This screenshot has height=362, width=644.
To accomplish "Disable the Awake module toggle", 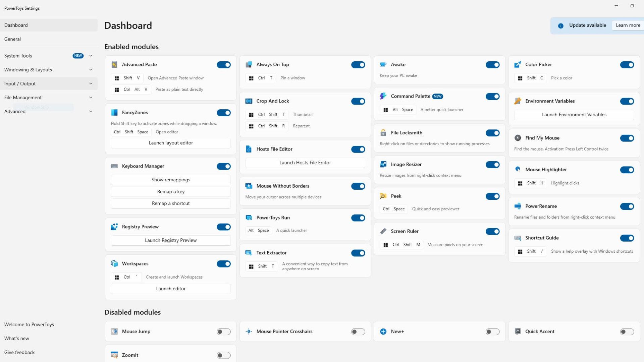I will (492, 65).
